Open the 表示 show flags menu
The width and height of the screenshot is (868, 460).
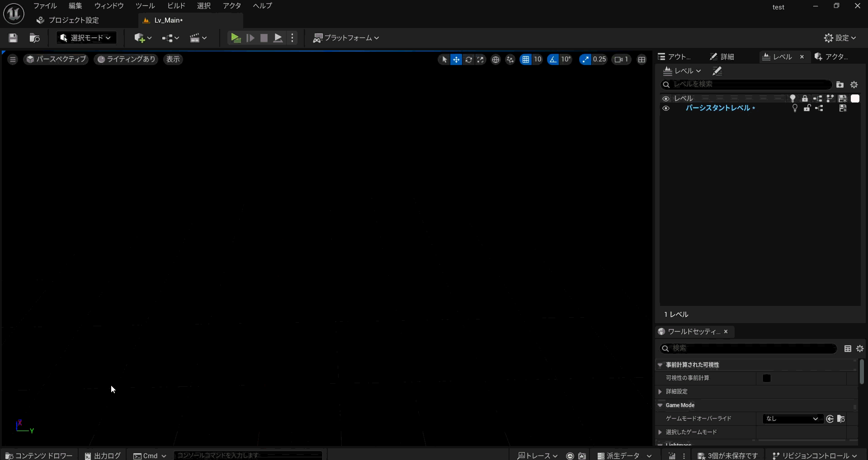pos(173,59)
